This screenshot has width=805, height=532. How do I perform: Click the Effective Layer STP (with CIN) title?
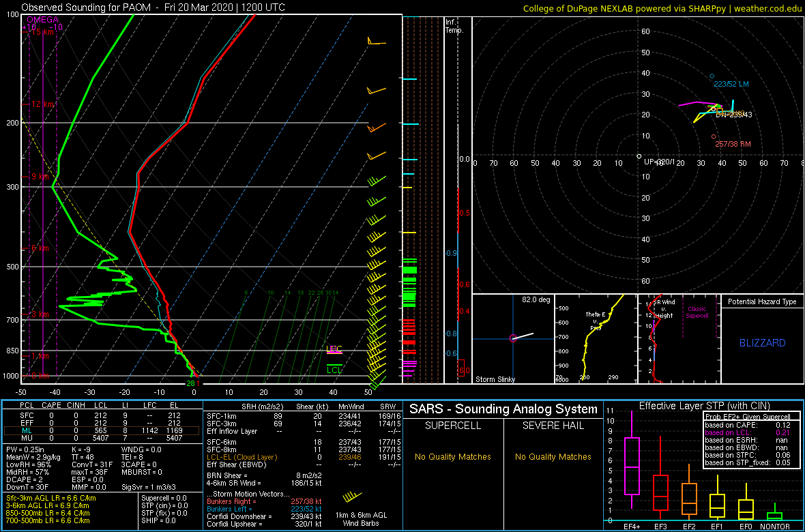[x=704, y=406]
